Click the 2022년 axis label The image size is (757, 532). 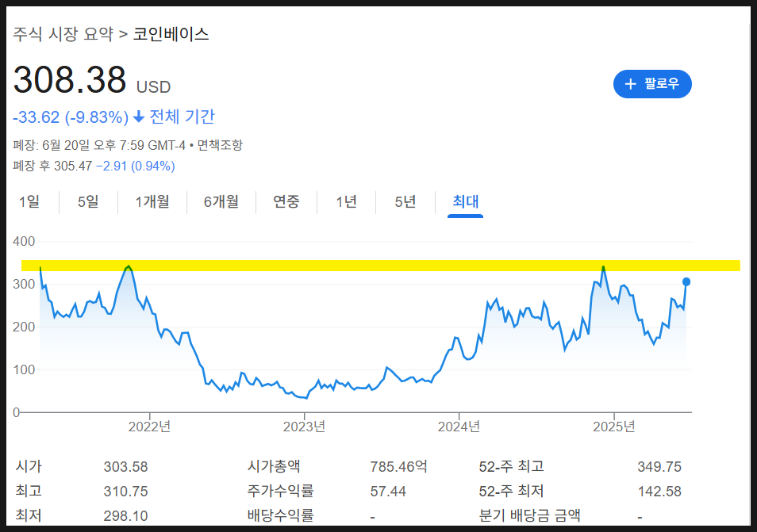coord(150,427)
